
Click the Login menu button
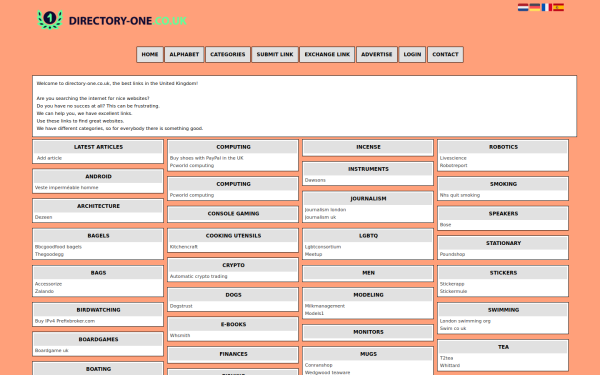[412, 54]
